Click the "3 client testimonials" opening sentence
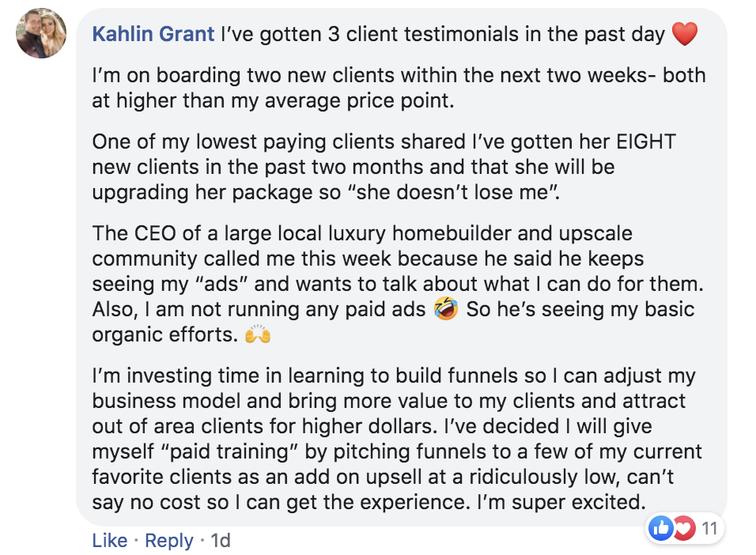This screenshot has height=555, width=756. click(443, 34)
